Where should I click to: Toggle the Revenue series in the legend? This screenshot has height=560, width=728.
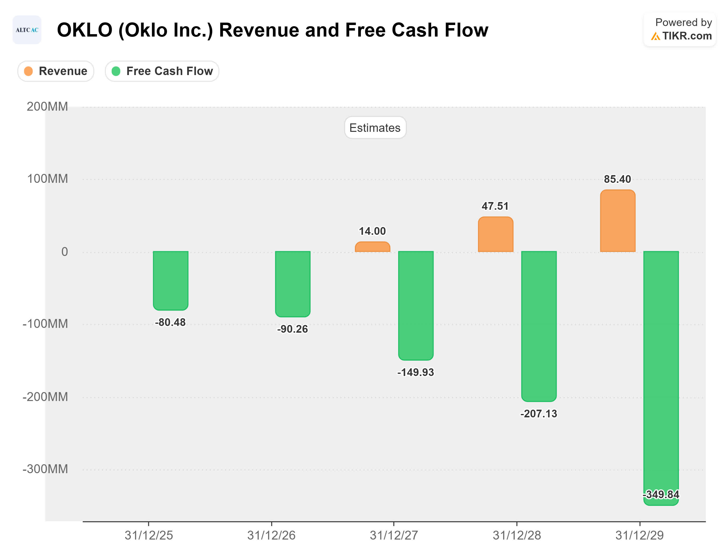tap(56, 71)
